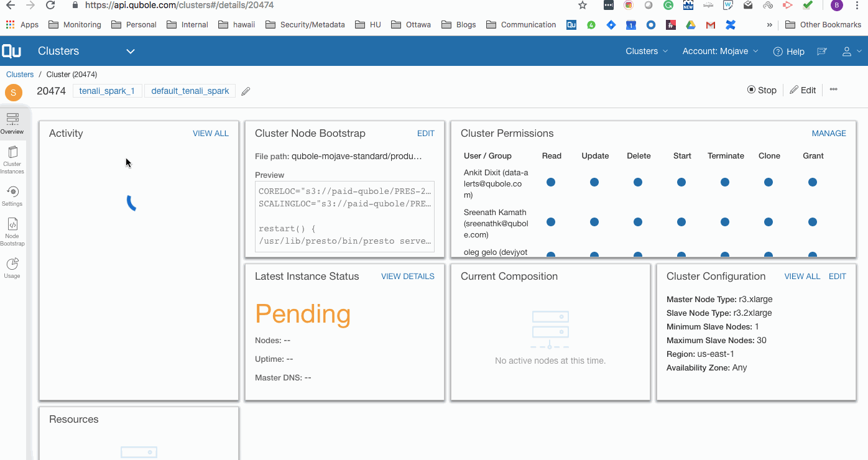Stop the cluster with the Stop button
Image resolution: width=868 pixels, height=460 pixels.
tap(762, 90)
